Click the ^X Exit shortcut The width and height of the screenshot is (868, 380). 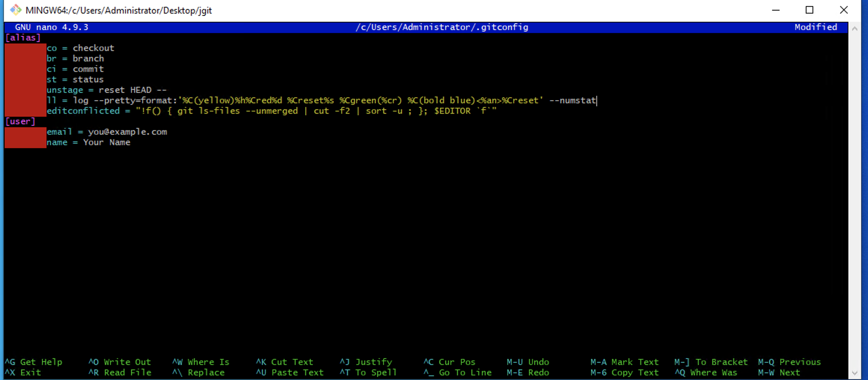(x=23, y=373)
